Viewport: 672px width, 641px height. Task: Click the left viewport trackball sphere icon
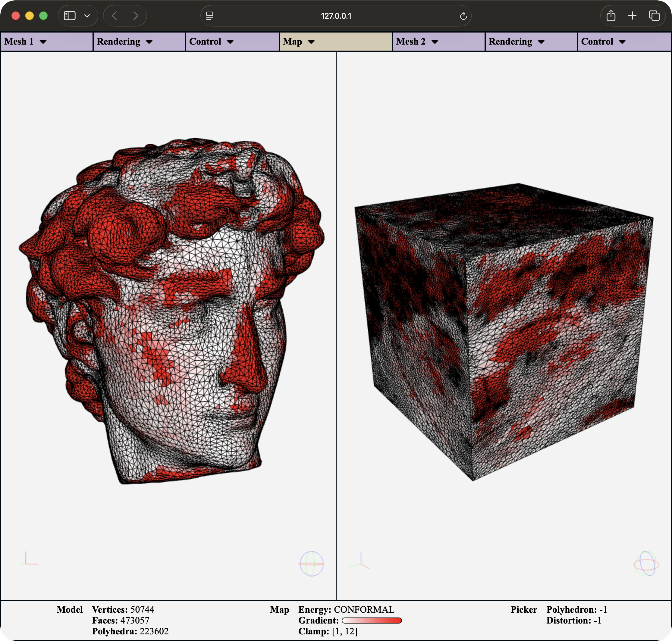click(x=311, y=564)
